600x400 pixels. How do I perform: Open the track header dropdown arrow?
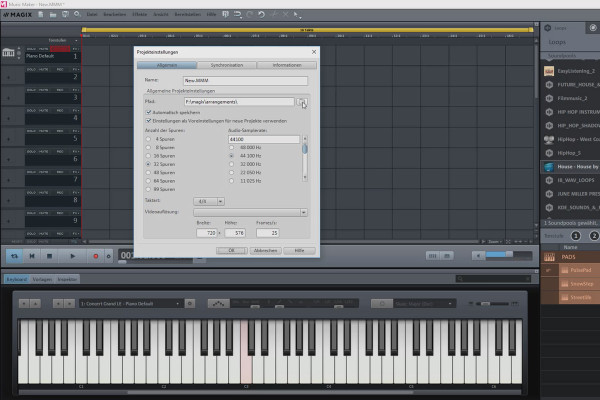(x=76, y=40)
